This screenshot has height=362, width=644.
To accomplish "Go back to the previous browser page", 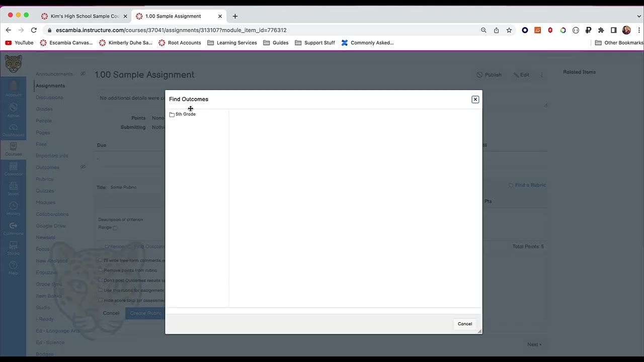I will point(9,30).
